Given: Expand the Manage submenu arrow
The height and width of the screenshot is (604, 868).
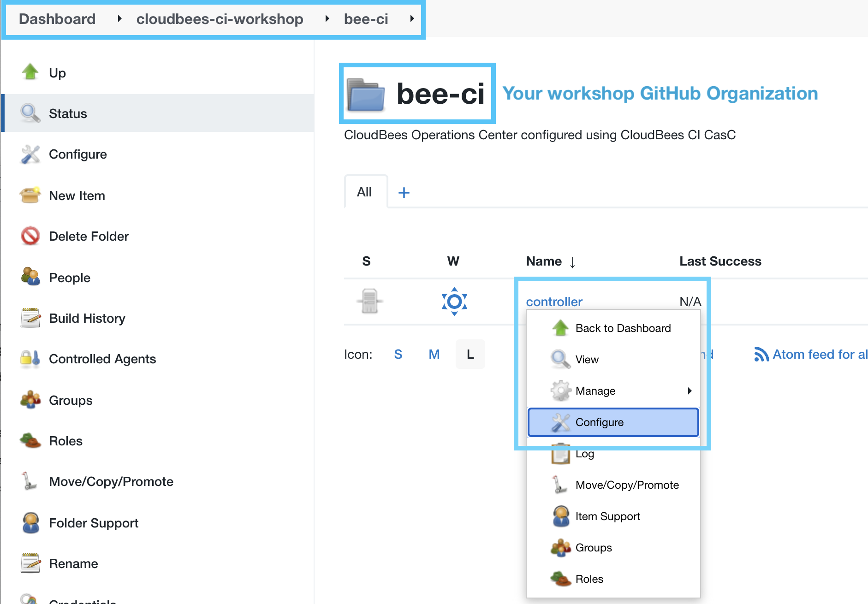Looking at the screenshot, I should pos(690,391).
